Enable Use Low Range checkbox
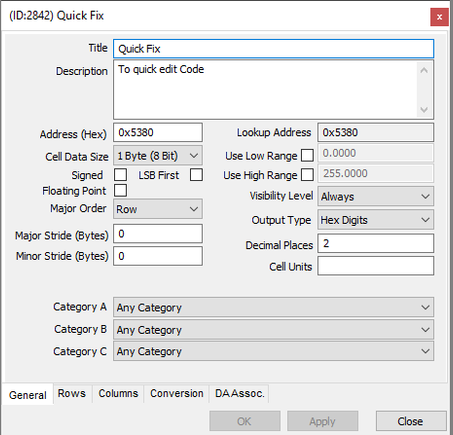This screenshot has width=453, height=435. pyautogui.click(x=307, y=155)
